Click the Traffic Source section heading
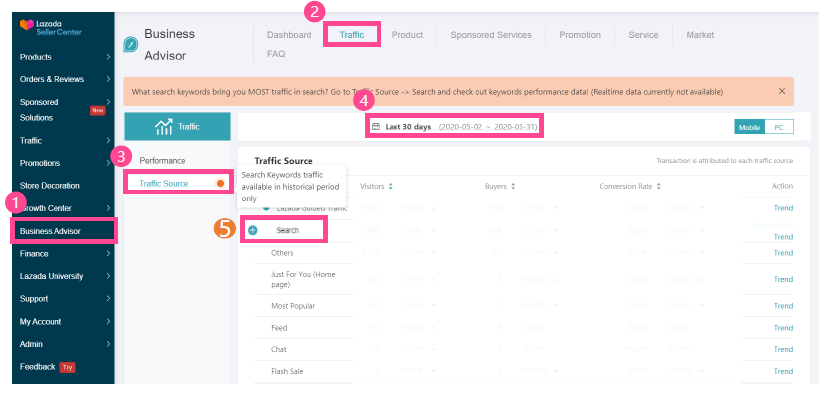This screenshot has width=825, height=400. pos(284,161)
